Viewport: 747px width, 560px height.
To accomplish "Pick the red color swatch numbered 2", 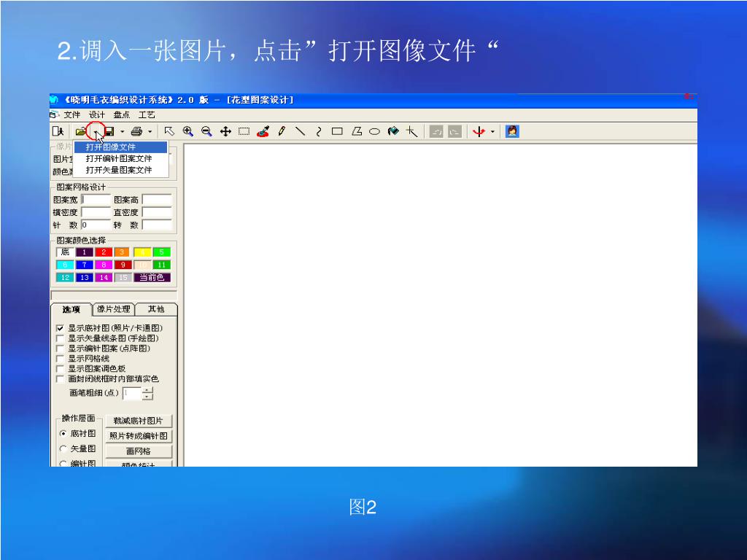I will [104, 252].
